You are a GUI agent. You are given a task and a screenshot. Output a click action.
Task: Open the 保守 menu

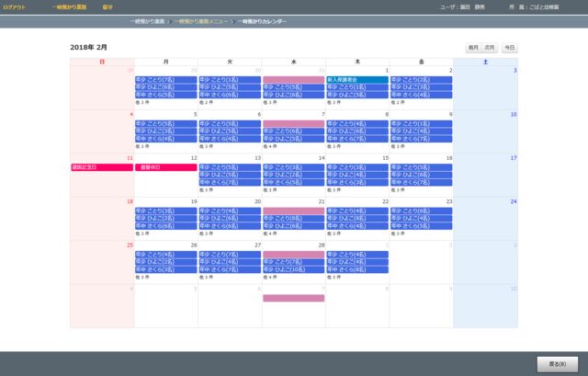click(x=107, y=7)
